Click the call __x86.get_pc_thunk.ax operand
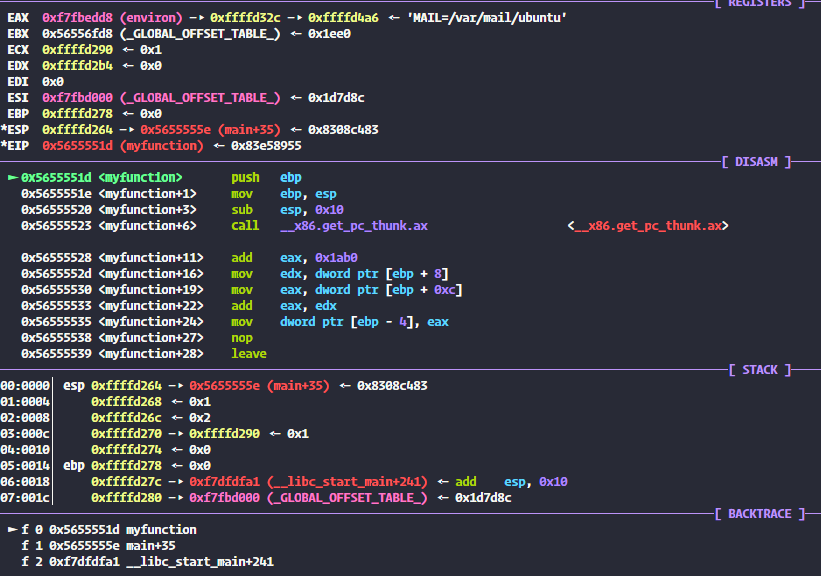 (x=353, y=226)
